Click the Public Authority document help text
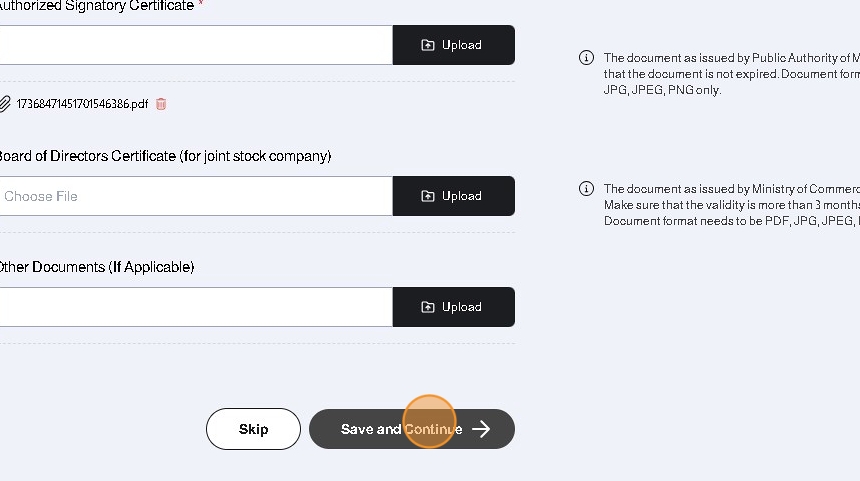The image size is (860, 481). (730, 74)
